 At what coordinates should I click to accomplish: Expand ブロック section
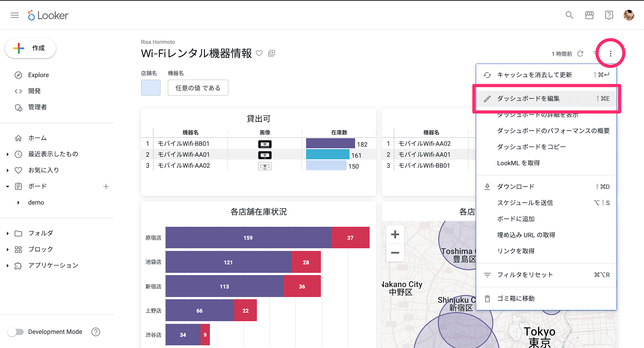tap(7, 249)
